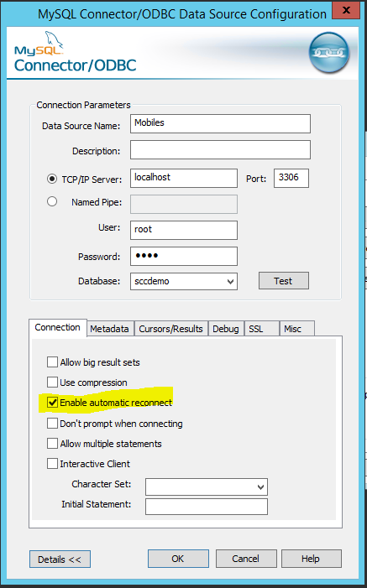The height and width of the screenshot is (588, 367).
Task: Uncheck Enable automatic reconnect
Action: tap(52, 403)
